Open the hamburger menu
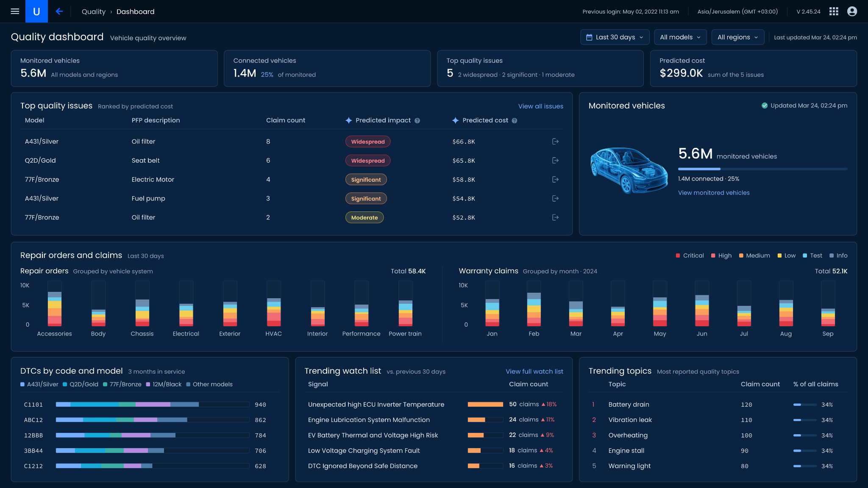The image size is (868, 488). pos(15,11)
